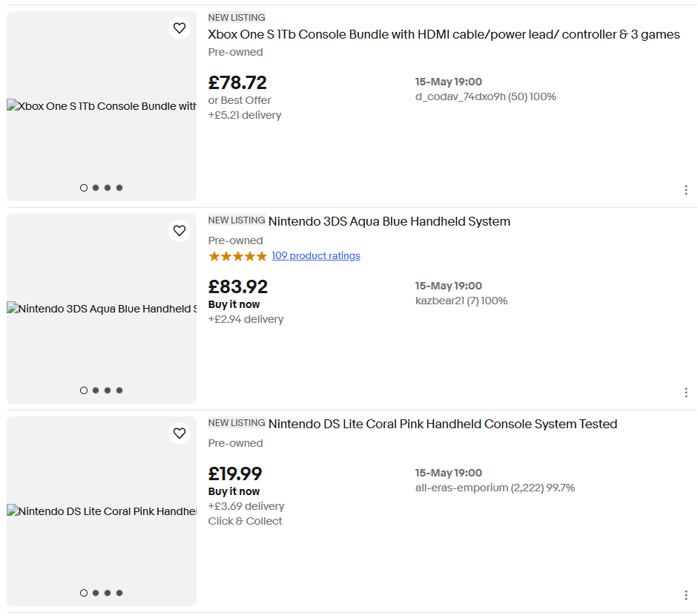The height and width of the screenshot is (616, 698).
Task: Open more options for DS Lite listing
Action: tap(686, 595)
